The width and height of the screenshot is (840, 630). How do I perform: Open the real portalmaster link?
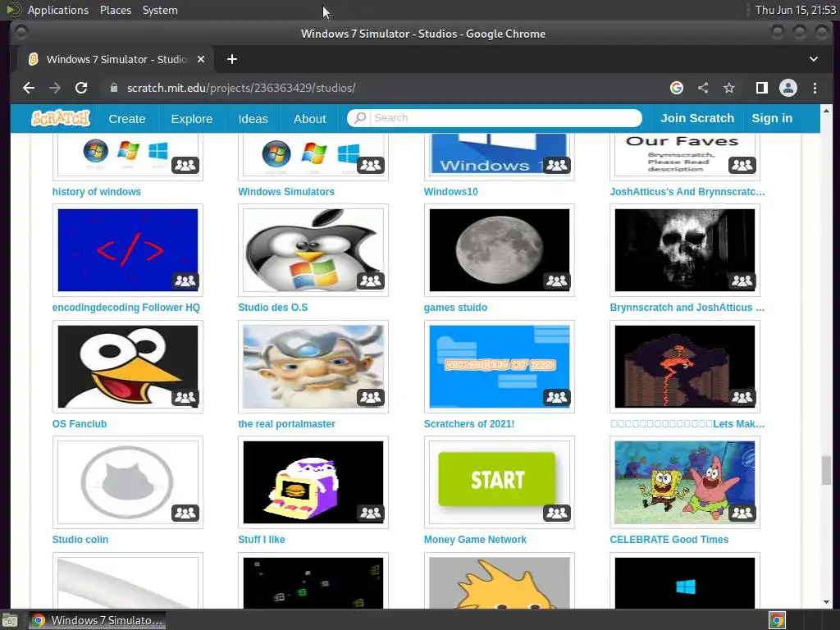pos(286,424)
